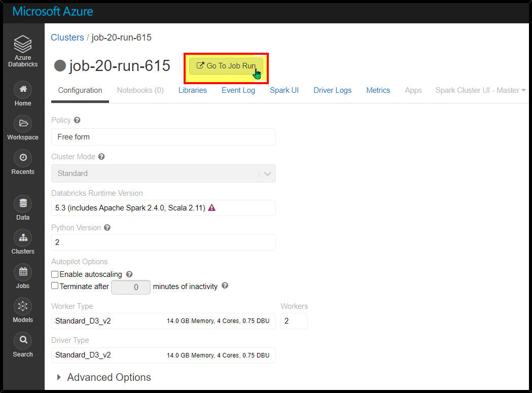Open the Spark Cluster UI - Master dropdown
This screenshot has width=532, height=393.
(x=479, y=90)
